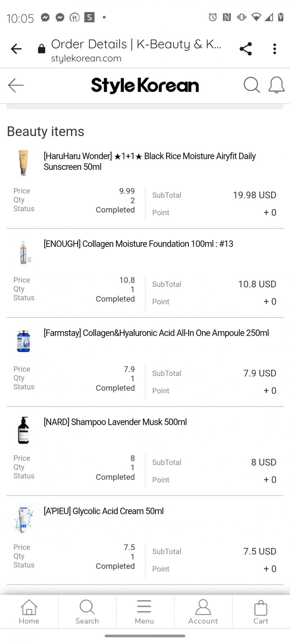Open the browser three-dot overflow menu
Viewport: 290px width, 644px height.
point(274,49)
